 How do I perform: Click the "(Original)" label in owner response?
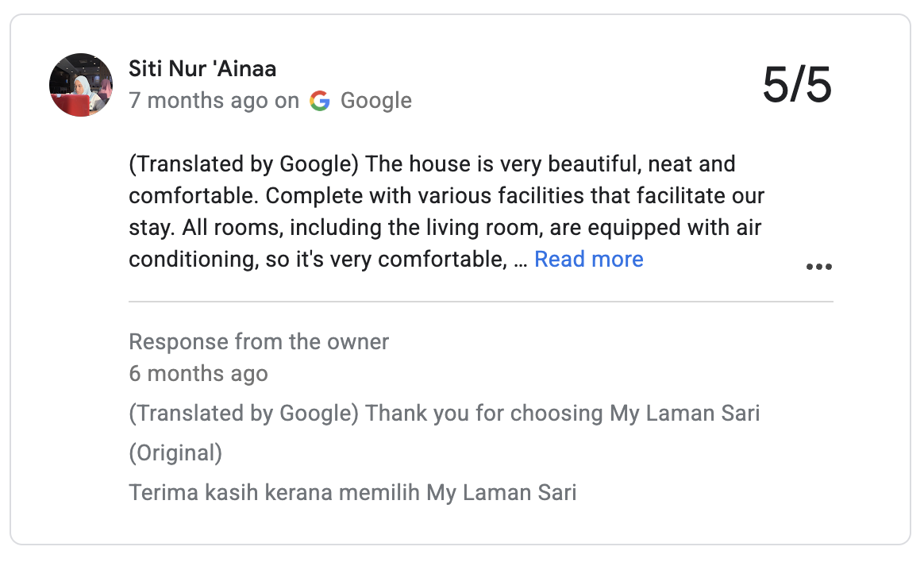coord(175,452)
